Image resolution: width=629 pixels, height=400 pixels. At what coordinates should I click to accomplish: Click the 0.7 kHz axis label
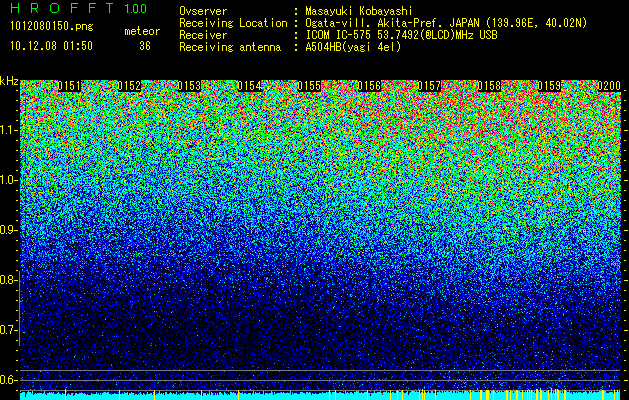pyautogui.click(x=9, y=330)
